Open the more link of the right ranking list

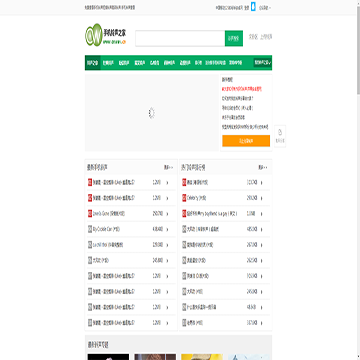coord(263,167)
